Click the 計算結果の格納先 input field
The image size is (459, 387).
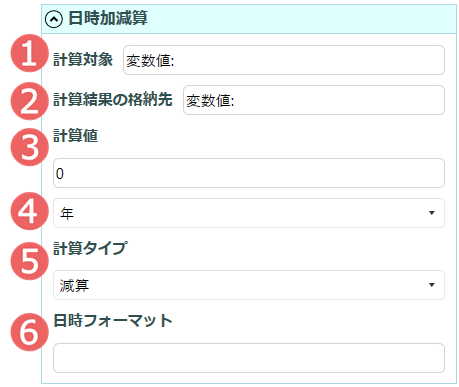(314, 100)
